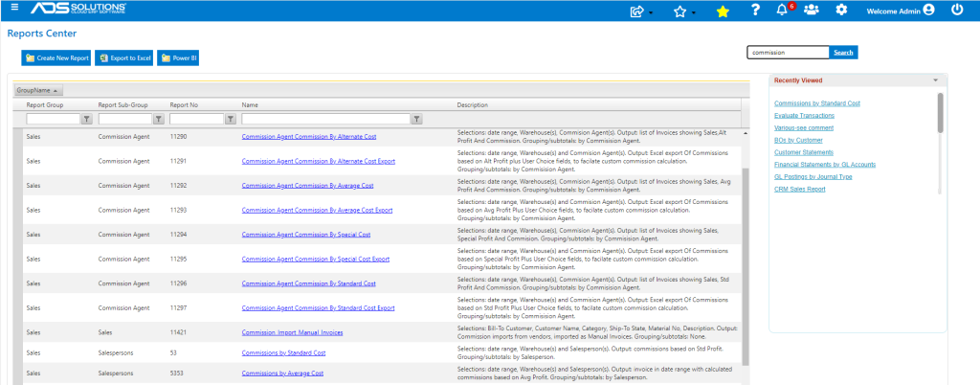Sort by Report Sub-Group column header
This screenshot has width=980, height=385.
point(123,105)
